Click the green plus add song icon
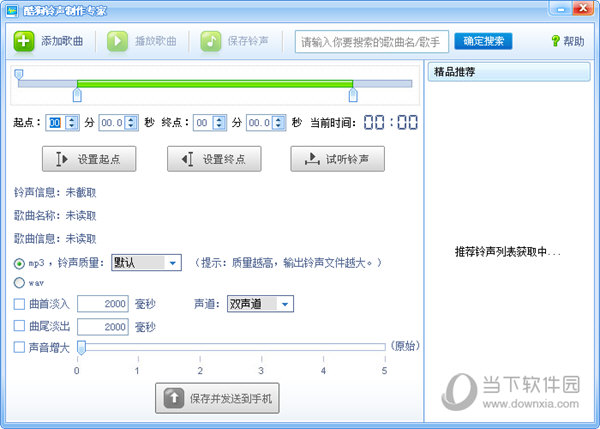The width and height of the screenshot is (600, 429). pos(24,41)
